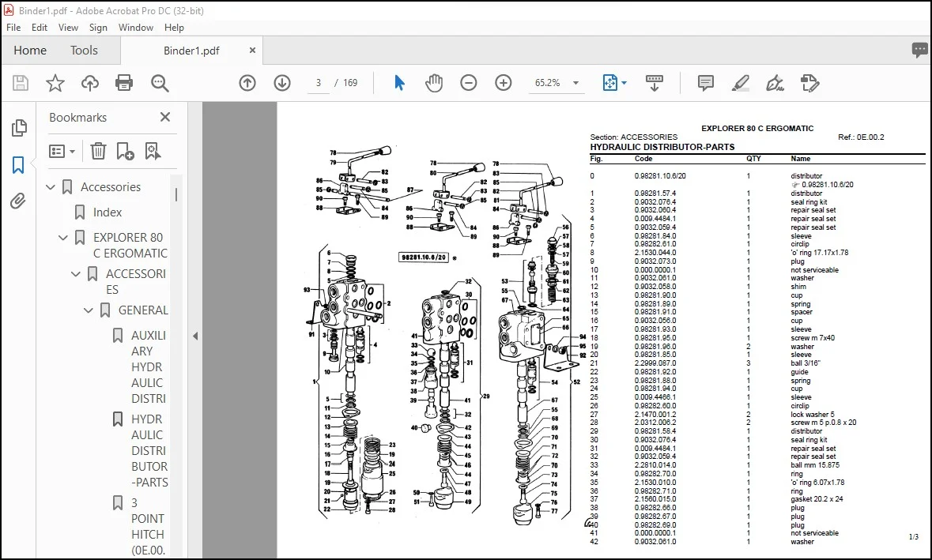Add the file to starred
932x560 pixels.
click(55, 83)
